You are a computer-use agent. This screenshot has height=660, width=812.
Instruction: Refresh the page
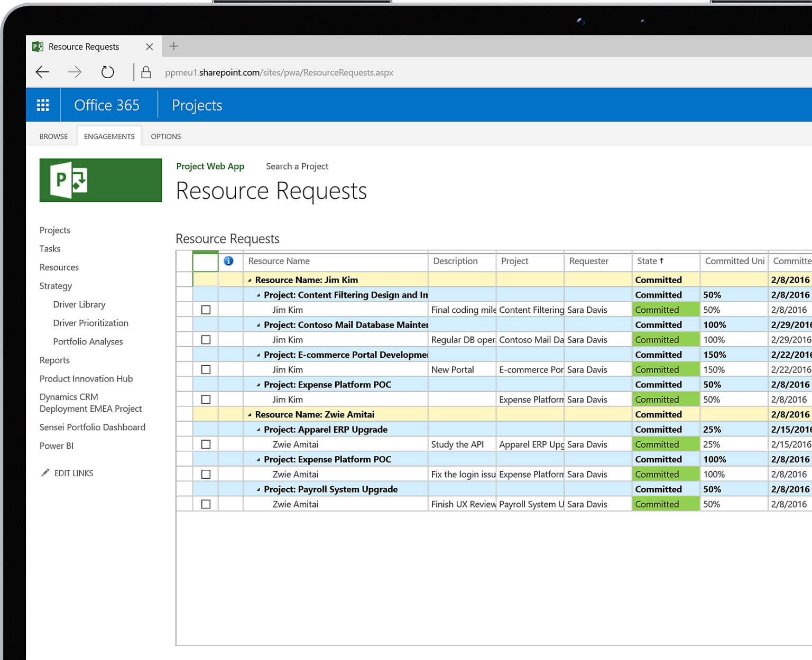click(107, 72)
